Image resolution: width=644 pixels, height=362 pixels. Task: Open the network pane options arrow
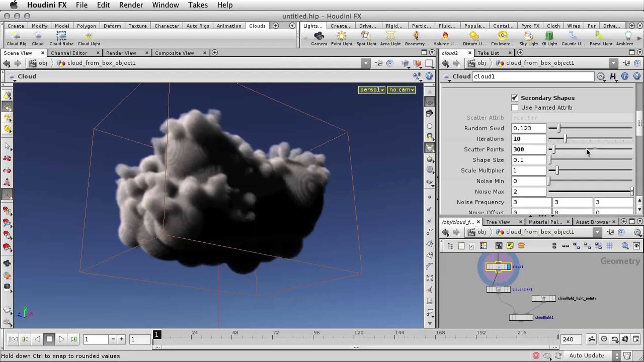640,221
